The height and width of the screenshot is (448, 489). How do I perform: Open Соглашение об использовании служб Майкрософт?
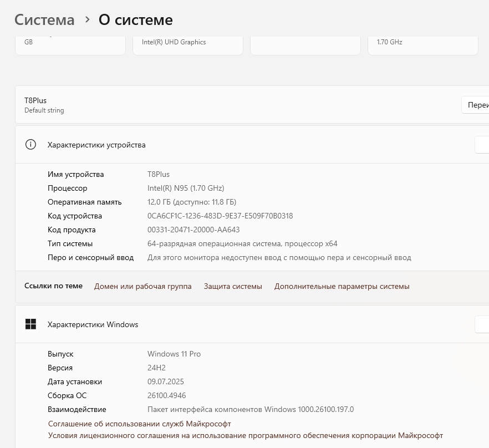point(139,424)
